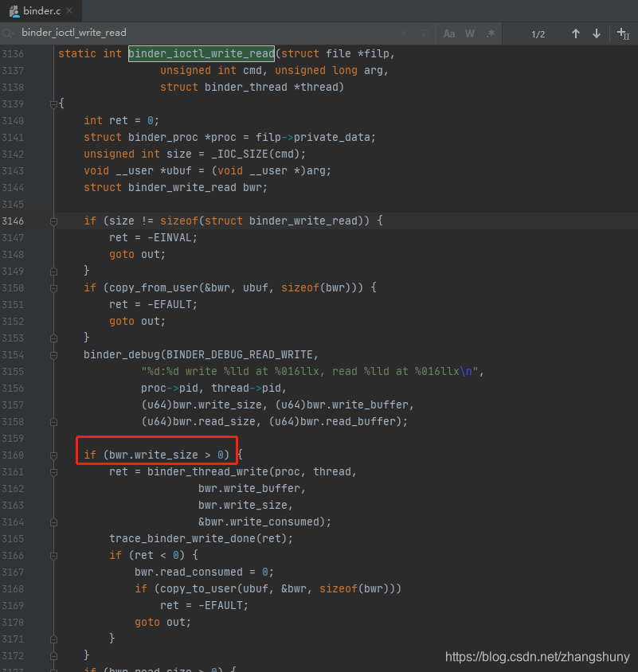Place cursor on 'int ret = 0;'
Screen dimensions: 638x672
click(x=121, y=120)
